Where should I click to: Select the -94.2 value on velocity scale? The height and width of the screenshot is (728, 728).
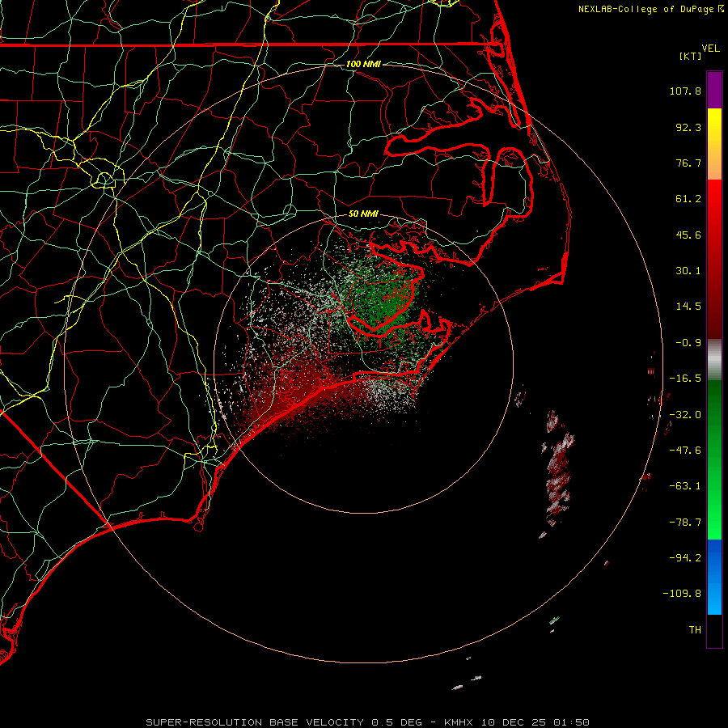[685, 557]
